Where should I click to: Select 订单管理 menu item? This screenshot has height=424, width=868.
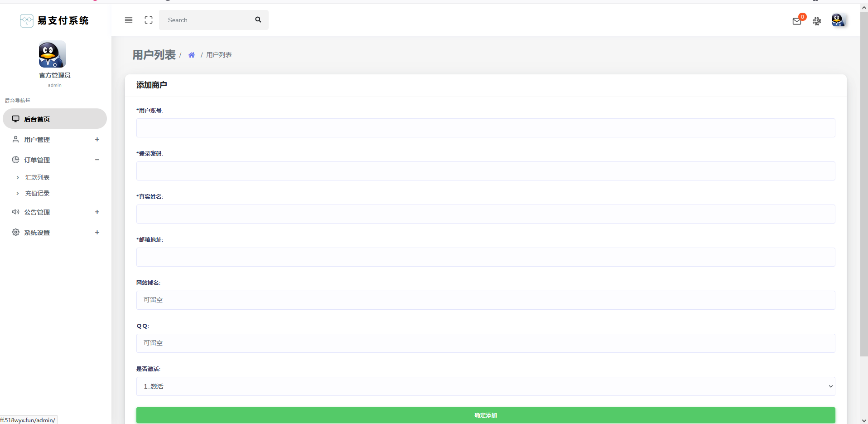pos(55,160)
